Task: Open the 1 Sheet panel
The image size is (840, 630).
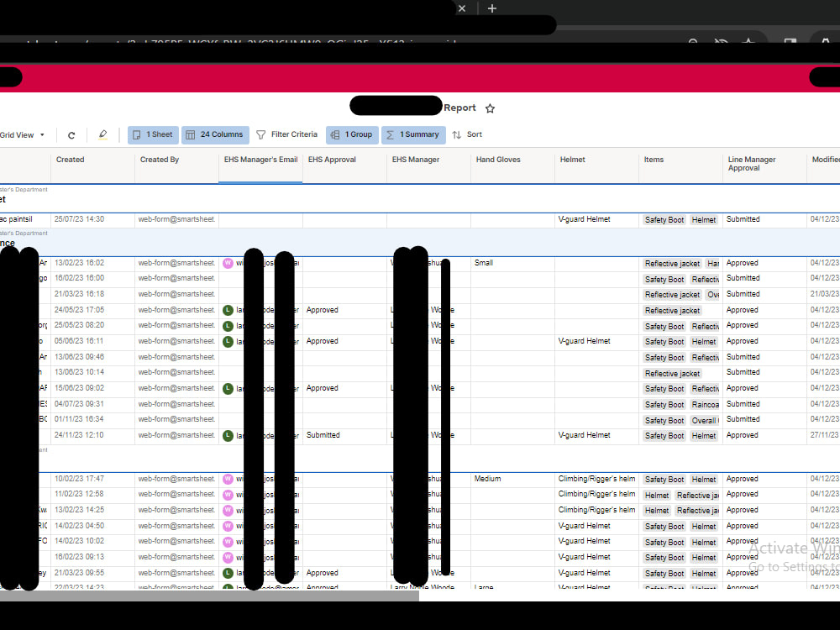Action: click(152, 134)
